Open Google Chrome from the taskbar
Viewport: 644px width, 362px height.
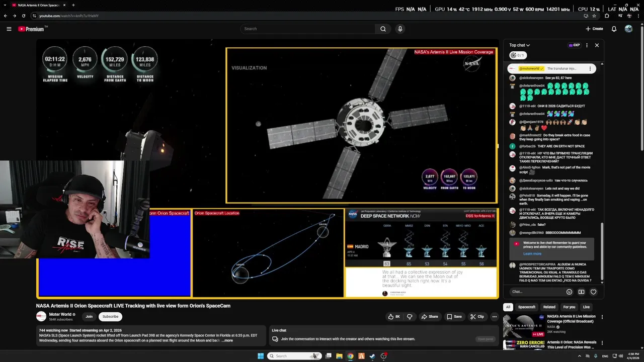tap(350, 356)
